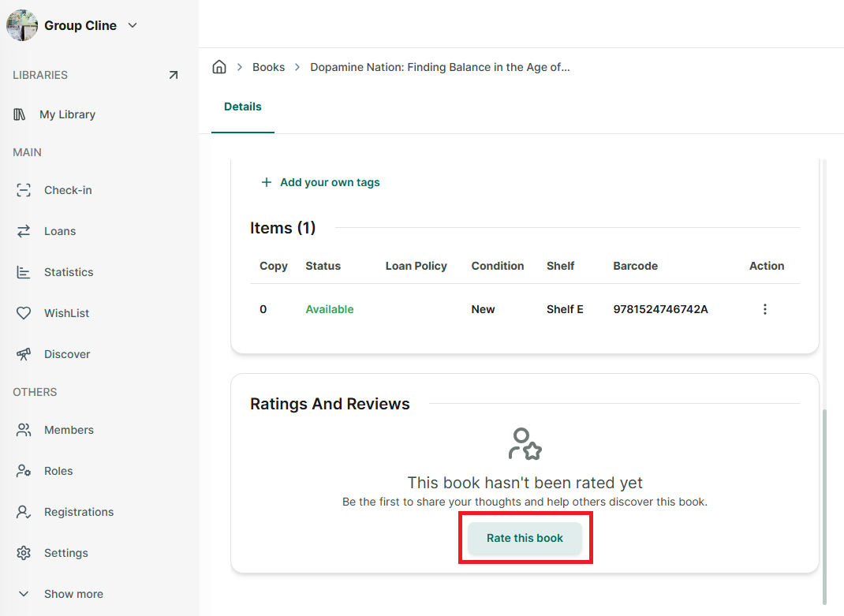This screenshot has width=844, height=616.
Task: Click the plus icon beside Add your own tags
Action: click(266, 182)
